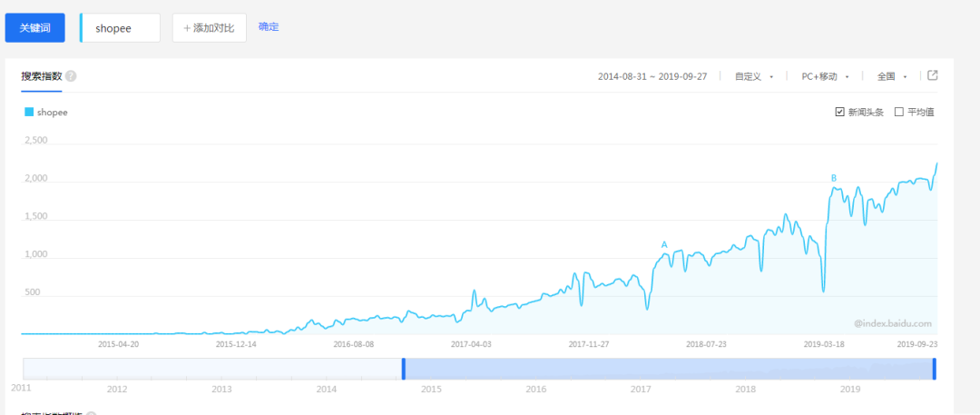Click the selected blue range on the timeline
This screenshot has height=415, width=980.
(x=669, y=369)
